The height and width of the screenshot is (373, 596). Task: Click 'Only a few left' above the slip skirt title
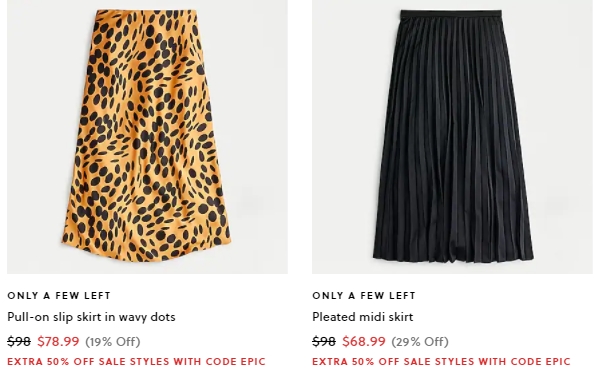tap(59, 295)
